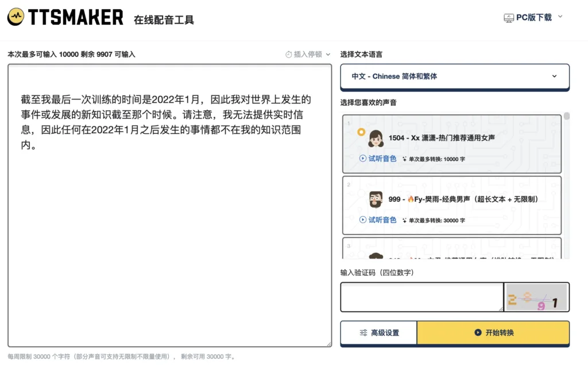Play the 试听音色 preview for voice 1504
The image size is (588, 365).
(x=377, y=159)
